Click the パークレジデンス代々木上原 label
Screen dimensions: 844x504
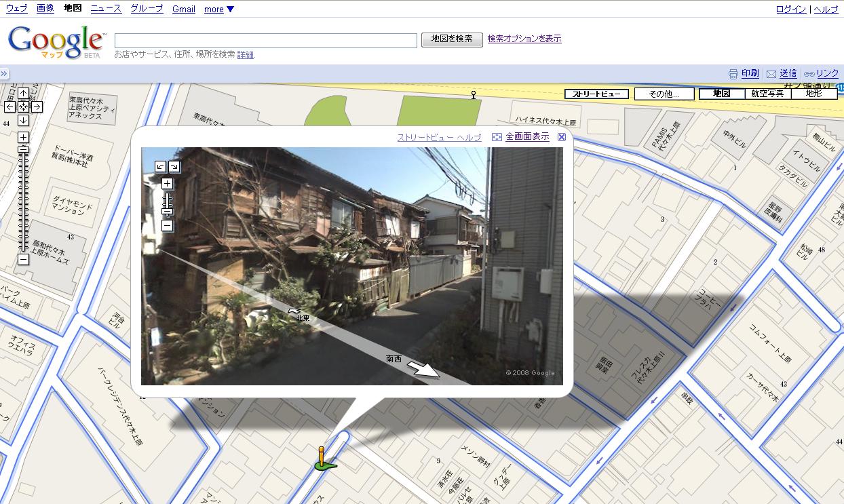tap(121, 407)
